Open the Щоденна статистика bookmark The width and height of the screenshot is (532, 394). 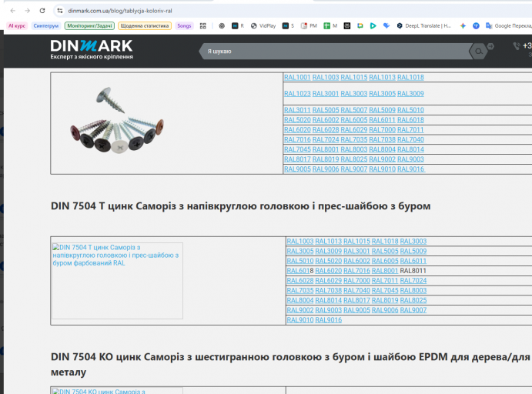pos(145,25)
